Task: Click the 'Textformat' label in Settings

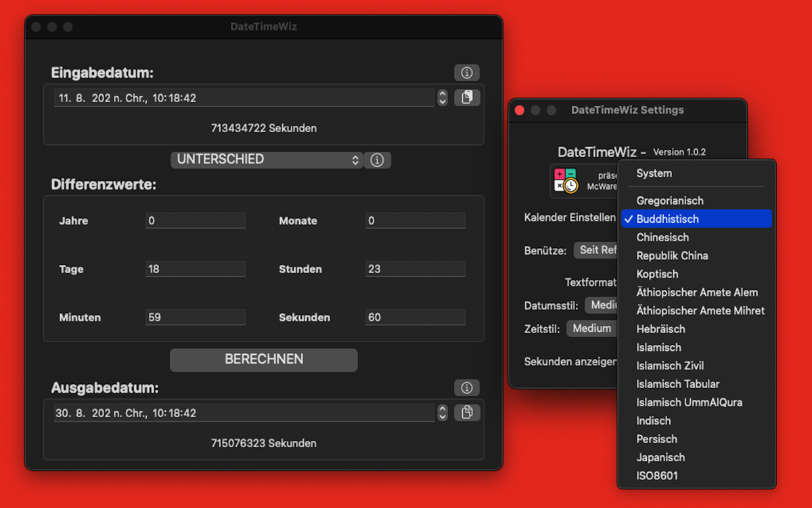Action: 591,282
